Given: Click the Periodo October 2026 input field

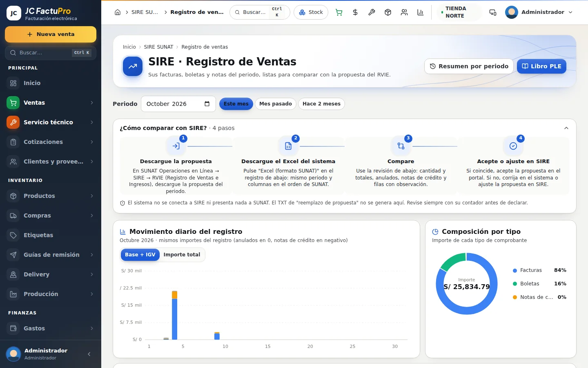Looking at the screenshot, I should (x=178, y=104).
